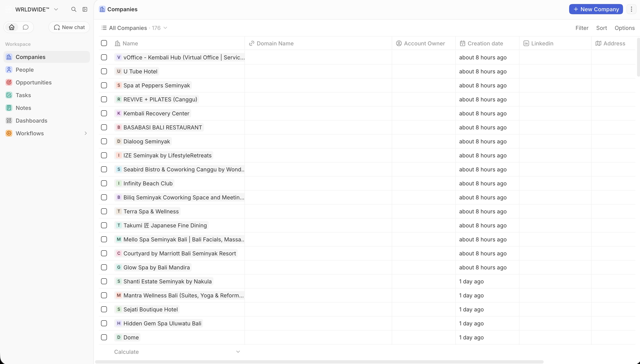The height and width of the screenshot is (364, 640).
Task: Click the horizontal scrollbar at bottom
Action: (319, 362)
